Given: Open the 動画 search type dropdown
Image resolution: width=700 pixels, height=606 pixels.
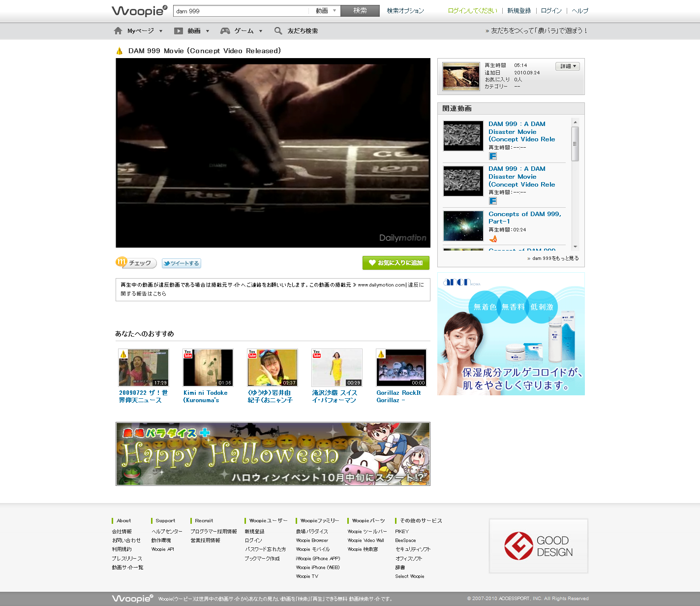Looking at the screenshot, I should [326, 11].
